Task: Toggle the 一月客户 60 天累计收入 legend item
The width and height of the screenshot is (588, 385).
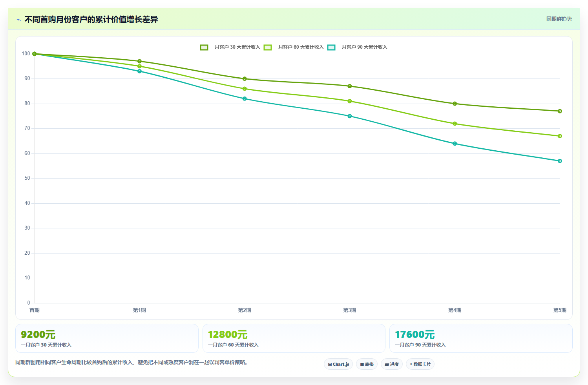Action: click(x=294, y=47)
